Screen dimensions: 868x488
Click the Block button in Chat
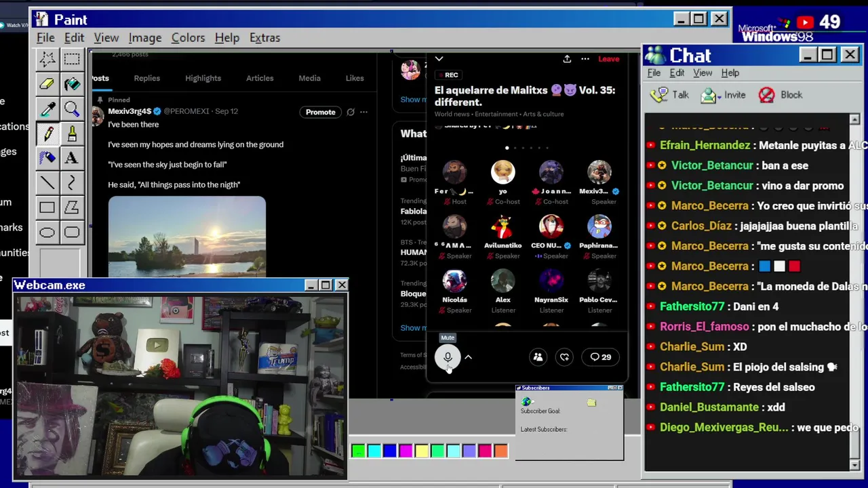tap(781, 95)
